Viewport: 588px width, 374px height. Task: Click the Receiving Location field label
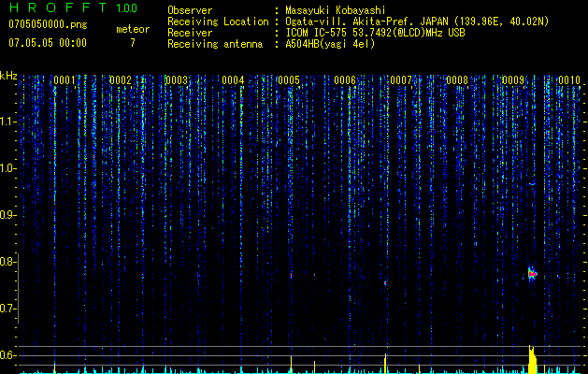[218, 22]
